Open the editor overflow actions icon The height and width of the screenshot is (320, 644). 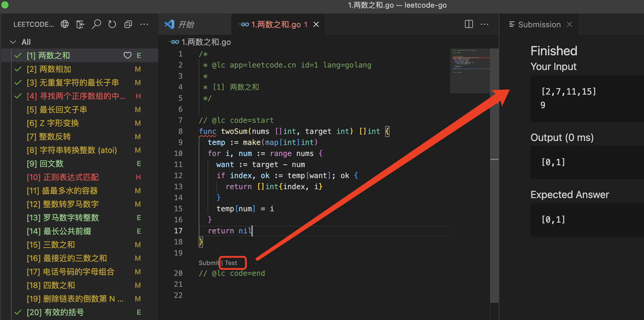click(x=485, y=24)
